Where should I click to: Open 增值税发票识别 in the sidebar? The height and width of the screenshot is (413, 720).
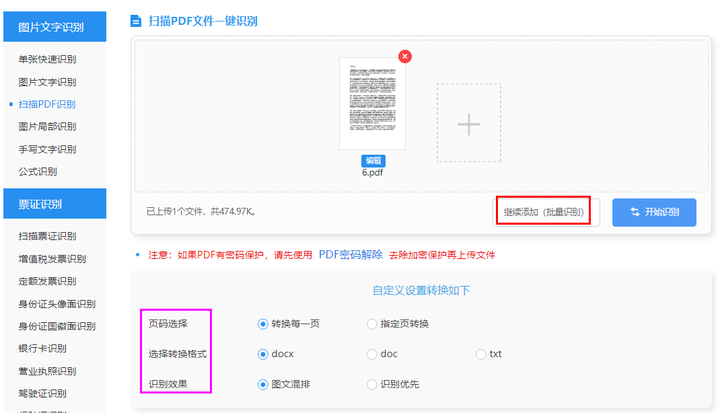(x=52, y=259)
